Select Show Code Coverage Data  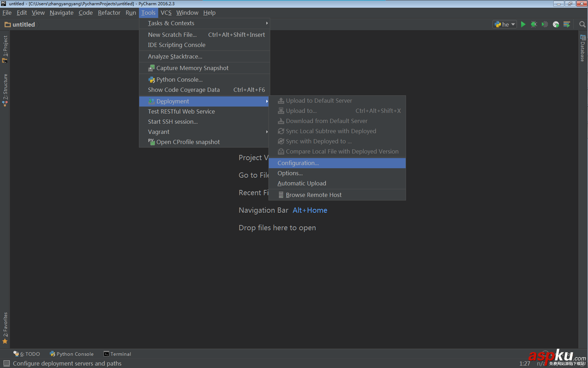[x=204, y=90]
